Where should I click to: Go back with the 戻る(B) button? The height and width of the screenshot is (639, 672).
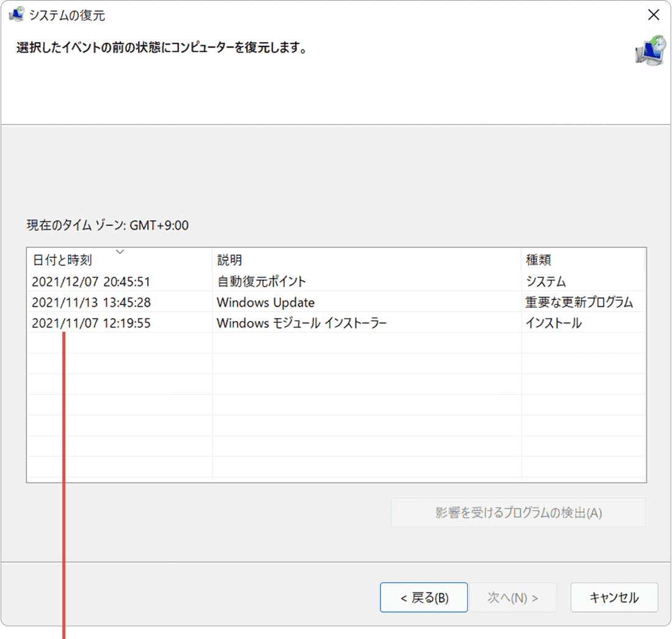pyautogui.click(x=424, y=597)
